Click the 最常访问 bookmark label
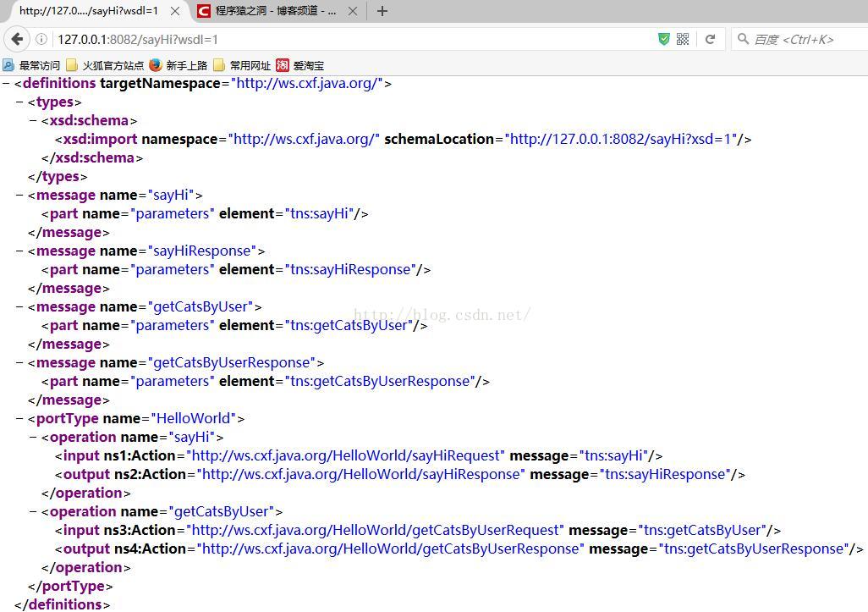Viewport: 868px width, 612px height. point(39,65)
